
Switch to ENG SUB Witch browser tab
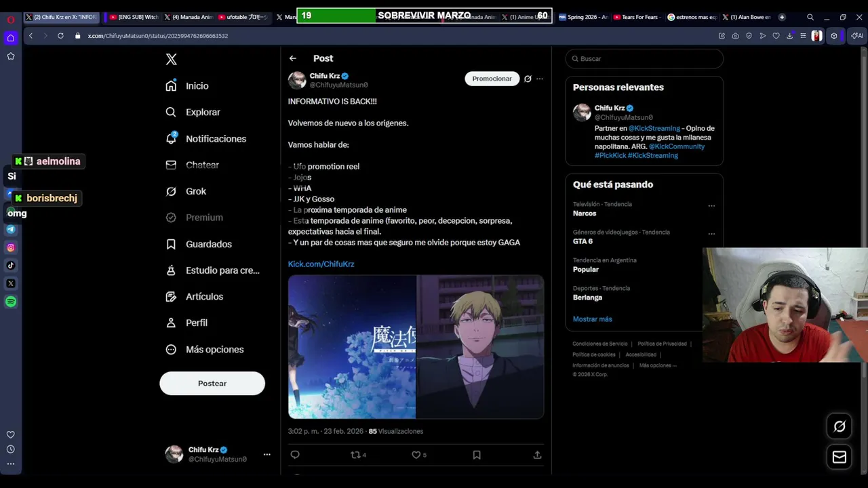point(134,17)
